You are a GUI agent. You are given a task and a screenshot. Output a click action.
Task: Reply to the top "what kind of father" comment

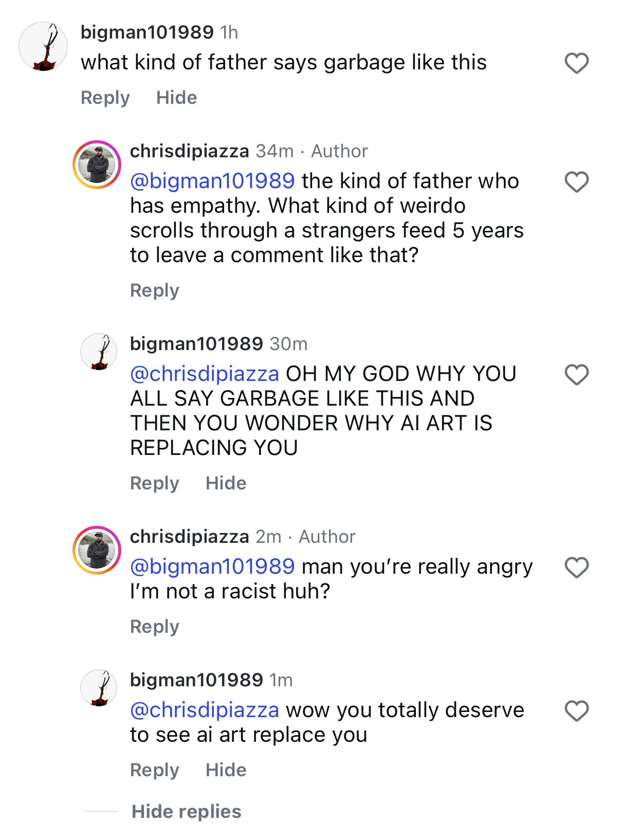[105, 98]
